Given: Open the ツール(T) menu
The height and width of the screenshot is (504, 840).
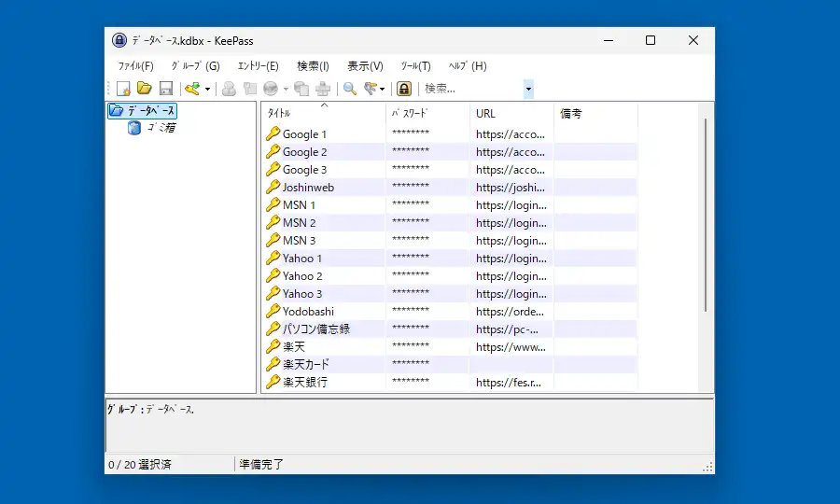Looking at the screenshot, I should point(415,66).
